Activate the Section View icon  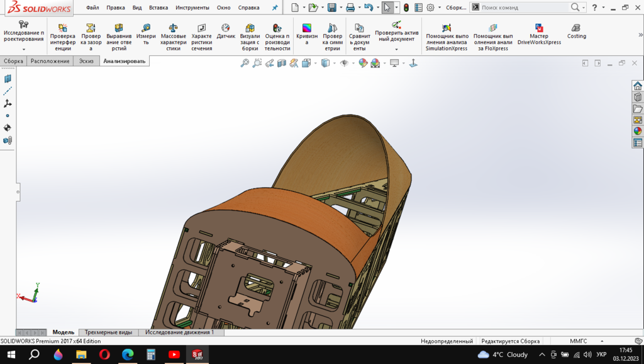click(282, 63)
